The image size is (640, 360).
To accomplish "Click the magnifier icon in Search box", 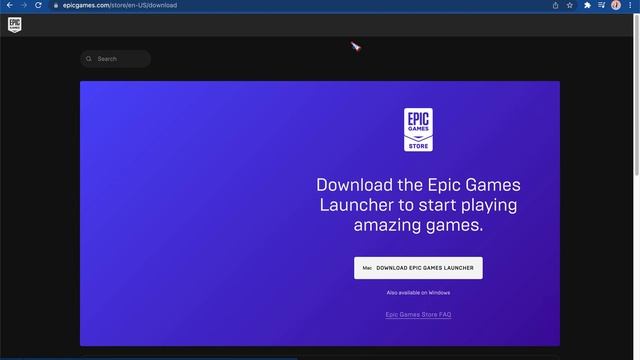I will pyautogui.click(x=89, y=59).
